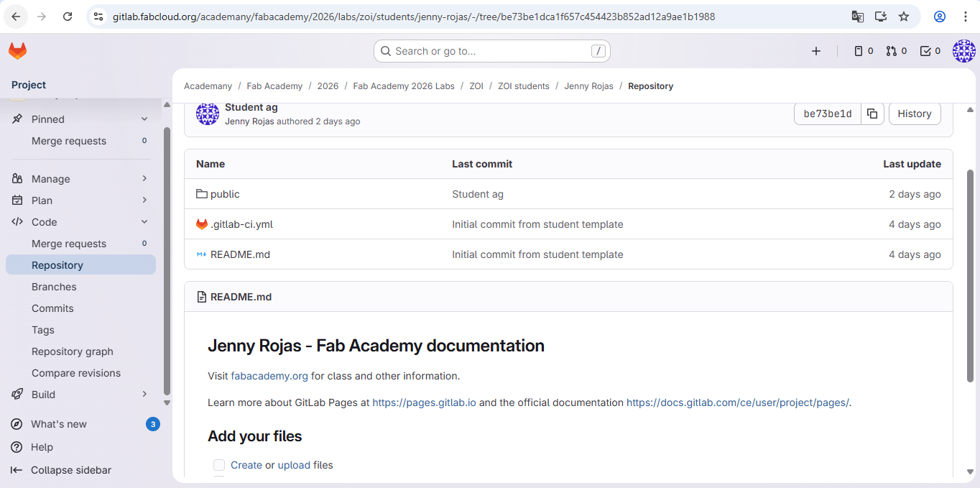Bookmark this page with the star icon
The image size is (980, 488).
pos(904,16)
